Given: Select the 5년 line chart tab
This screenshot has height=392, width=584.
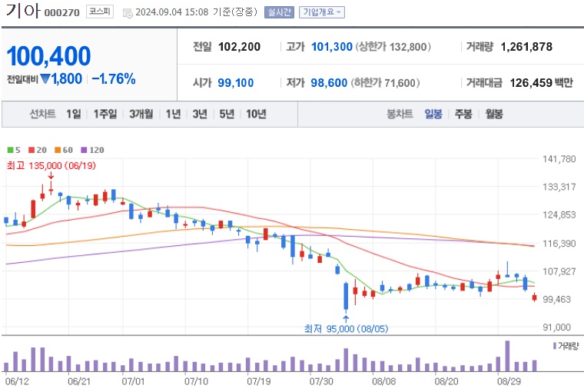Looking at the screenshot, I should [x=227, y=114].
